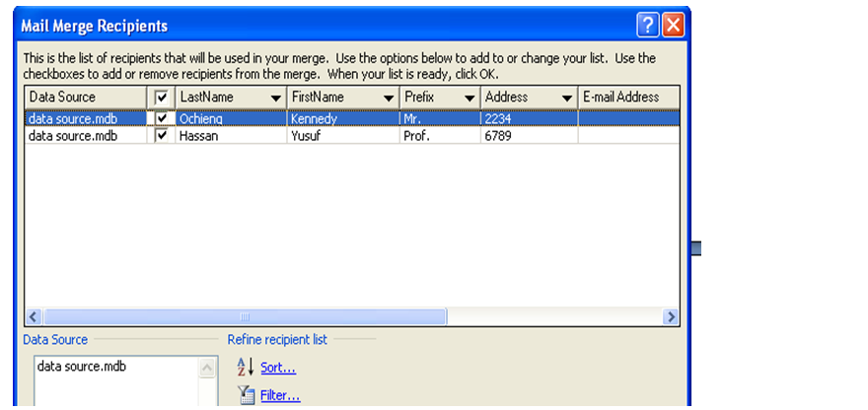Toggle the select-all checkbox in header
Viewport: 868px width, 410px height.
162,98
